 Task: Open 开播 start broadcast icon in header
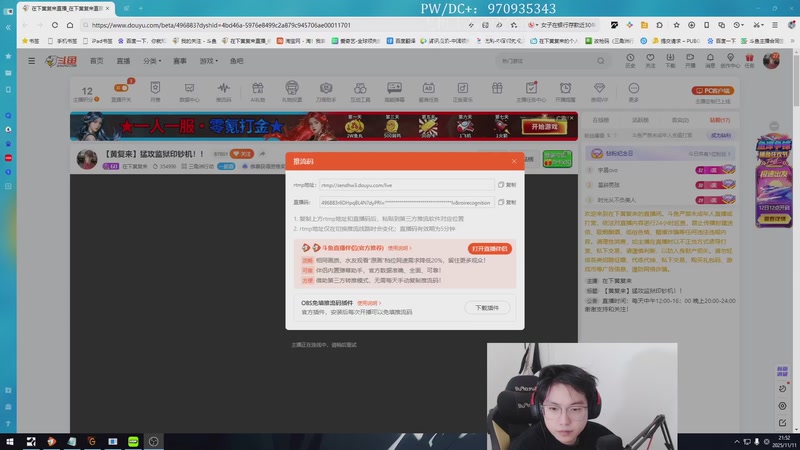[690, 61]
